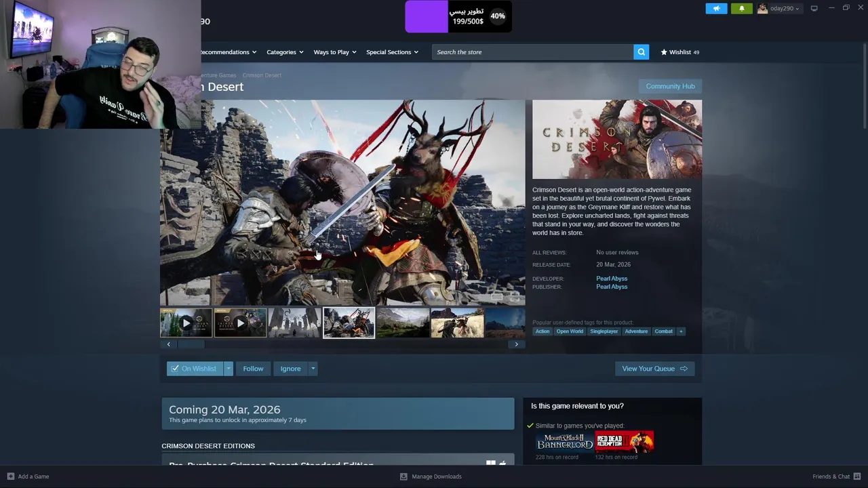Click the Red Dead Redemption logo
The height and width of the screenshot is (488, 868).
tap(624, 442)
